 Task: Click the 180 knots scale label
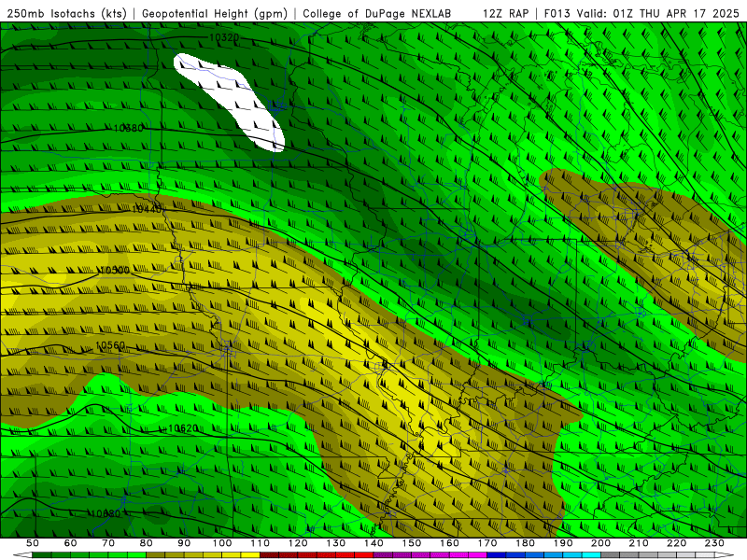coord(525,543)
